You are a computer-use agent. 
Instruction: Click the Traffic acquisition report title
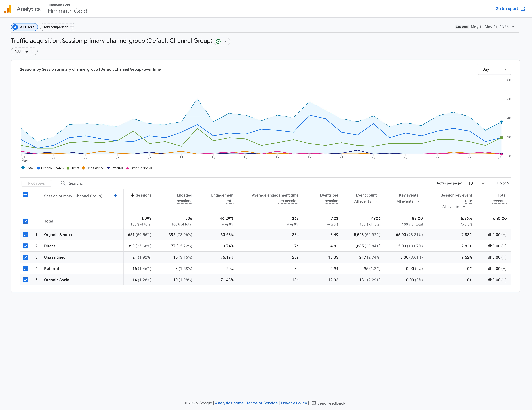point(112,41)
